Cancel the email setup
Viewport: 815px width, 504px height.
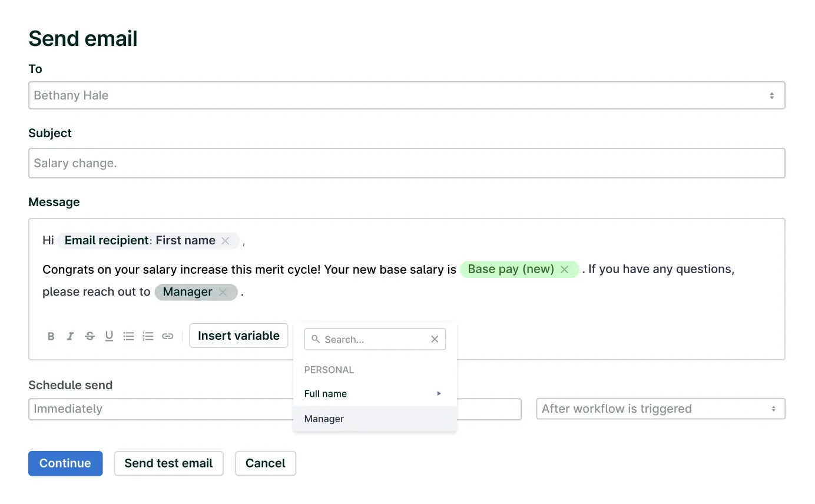pyautogui.click(x=265, y=463)
